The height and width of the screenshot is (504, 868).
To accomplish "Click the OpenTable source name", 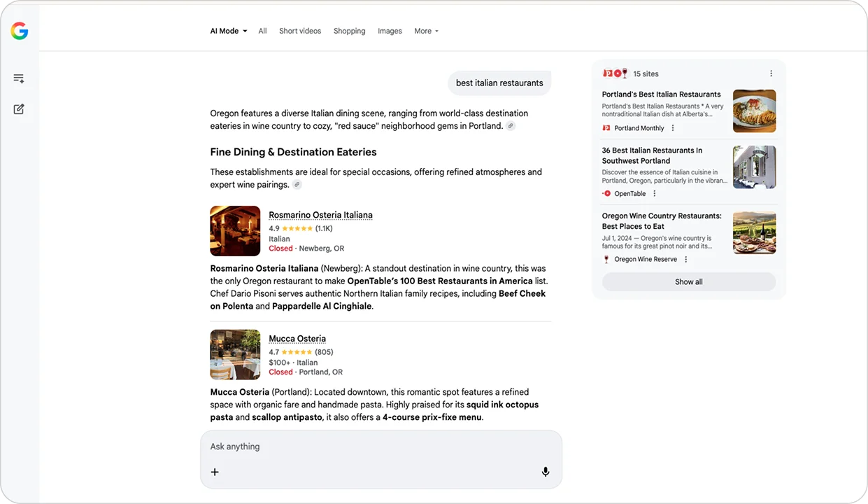I will [630, 194].
